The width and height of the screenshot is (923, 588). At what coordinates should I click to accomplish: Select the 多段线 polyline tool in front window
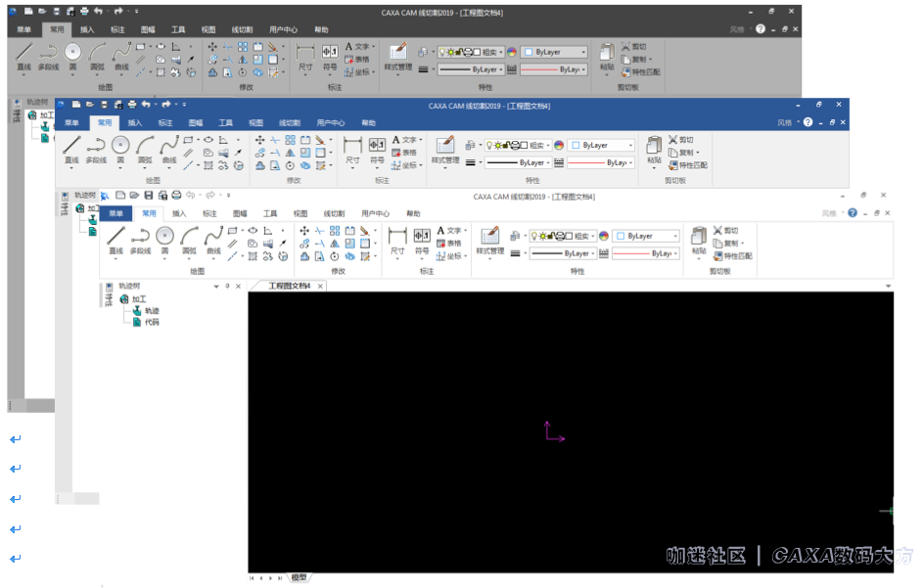pyautogui.click(x=140, y=241)
